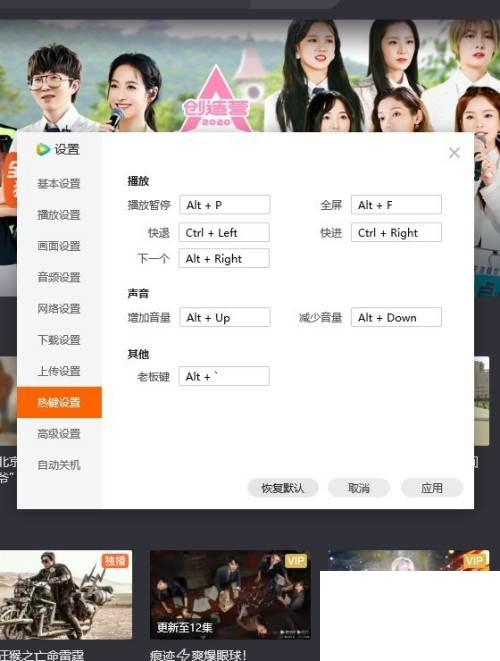Click the 播放暂停 hotkey field Alt + P

[x=225, y=205]
